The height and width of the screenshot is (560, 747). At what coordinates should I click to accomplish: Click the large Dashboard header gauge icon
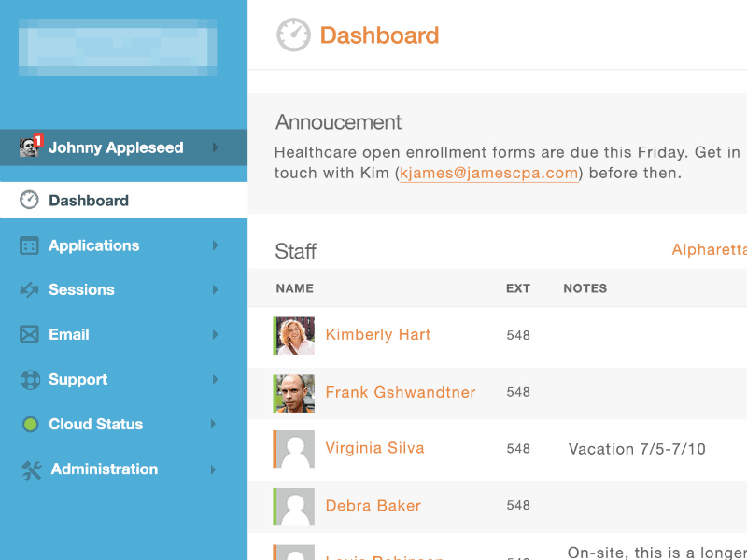(x=293, y=35)
